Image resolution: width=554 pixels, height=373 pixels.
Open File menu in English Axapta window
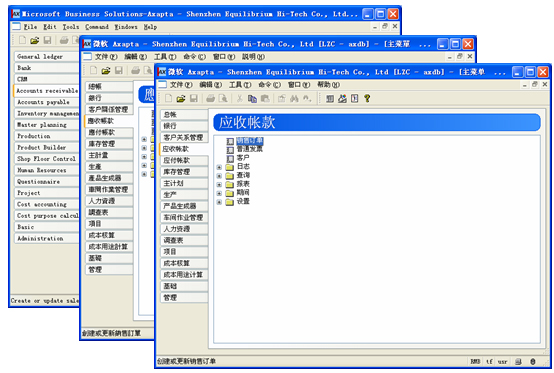tap(30, 27)
